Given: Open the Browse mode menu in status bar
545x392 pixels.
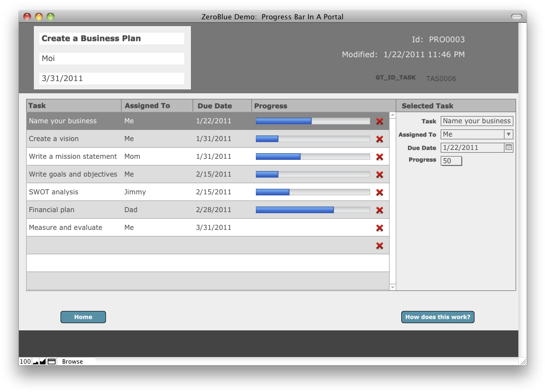Looking at the screenshot, I should (x=72, y=361).
